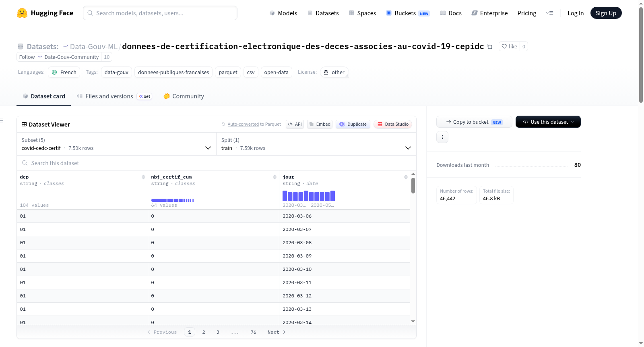This screenshot has width=644, height=347.
Task: Click the jour date histogram
Action: click(309, 196)
